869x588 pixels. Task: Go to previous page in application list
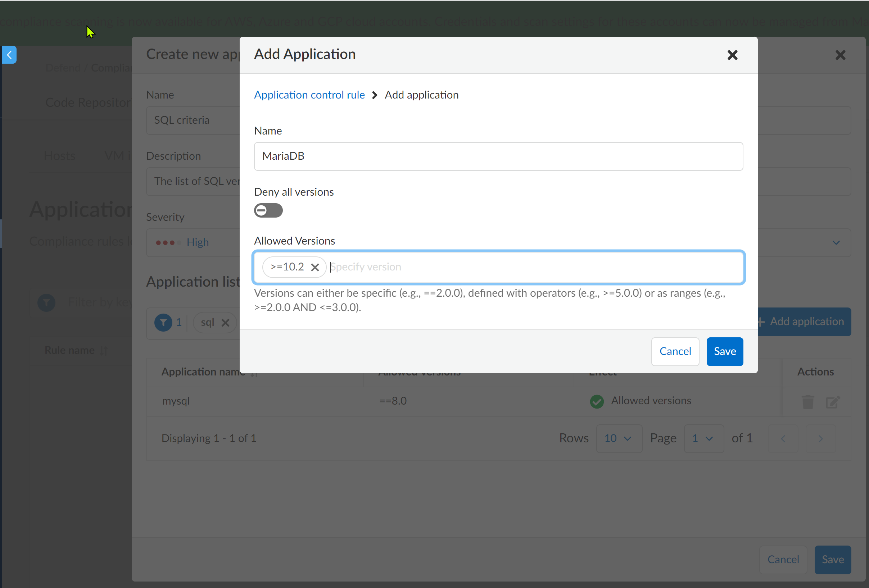point(783,438)
